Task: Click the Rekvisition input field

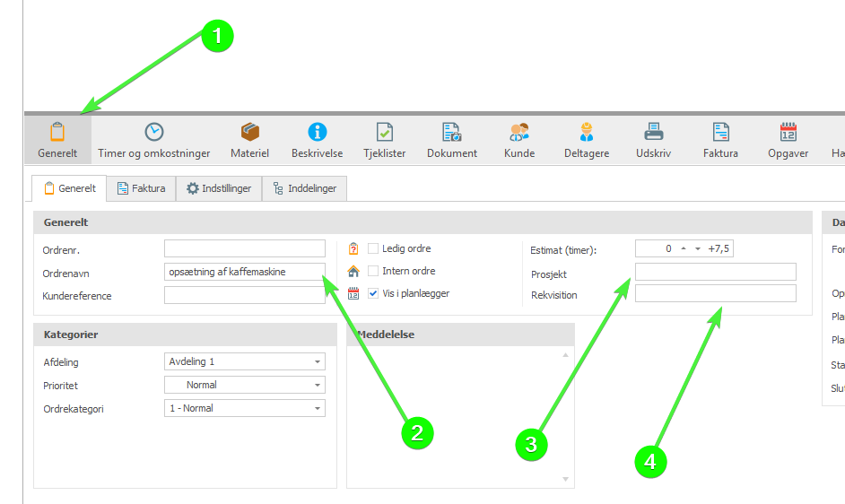Action: pyautogui.click(x=716, y=293)
